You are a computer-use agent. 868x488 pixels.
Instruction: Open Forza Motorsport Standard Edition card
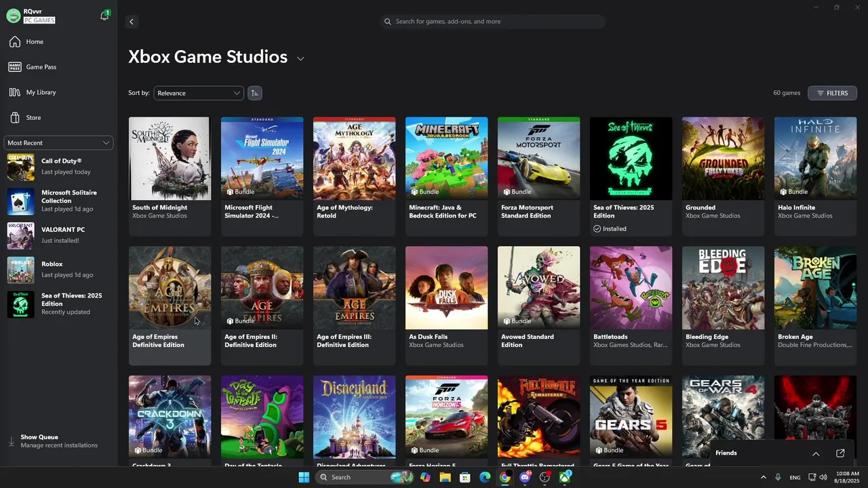tap(538, 176)
